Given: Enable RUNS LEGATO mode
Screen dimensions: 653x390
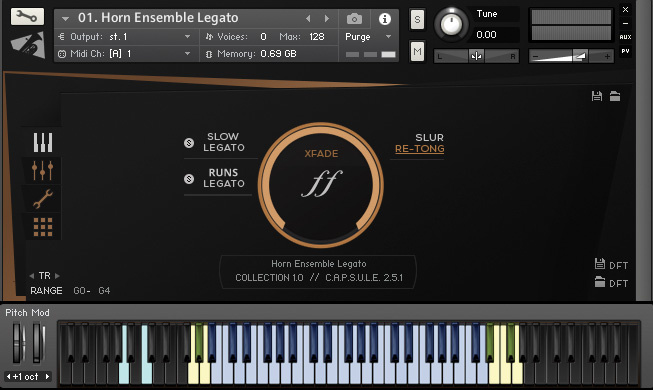Looking at the screenshot, I should (224, 178).
